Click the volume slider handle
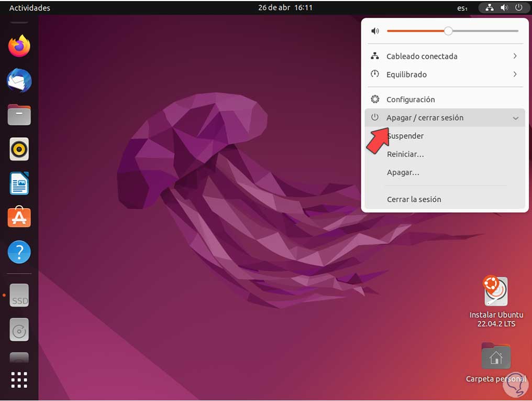This screenshot has height=401, width=532. pos(448,31)
